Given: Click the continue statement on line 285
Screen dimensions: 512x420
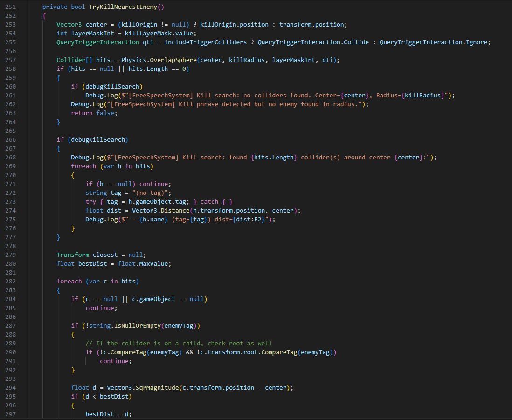Looking at the screenshot, I should coord(100,308).
